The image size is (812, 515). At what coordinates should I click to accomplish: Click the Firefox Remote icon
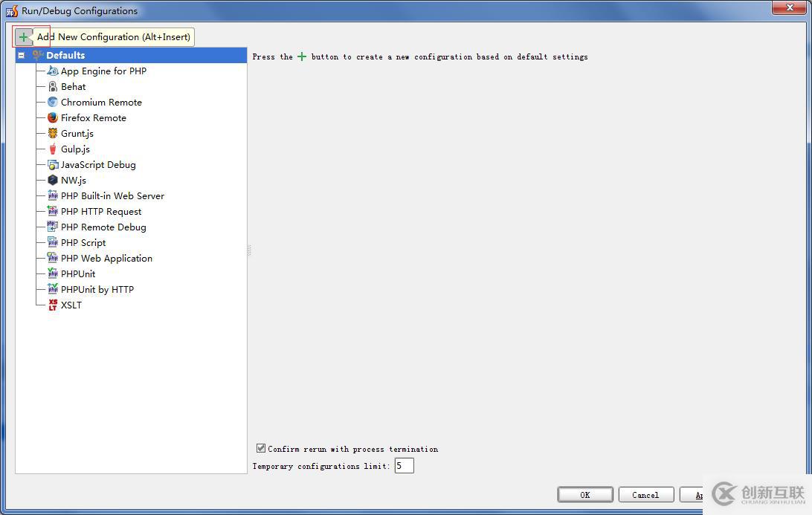click(52, 117)
